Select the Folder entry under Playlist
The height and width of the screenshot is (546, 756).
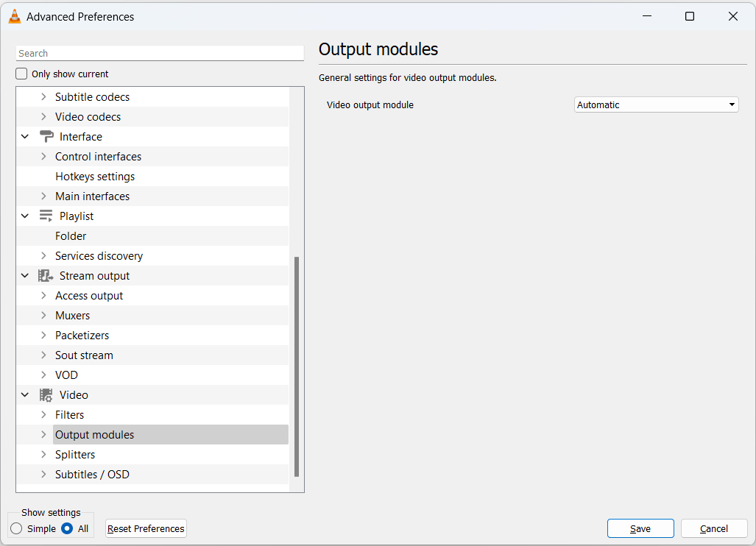point(71,235)
